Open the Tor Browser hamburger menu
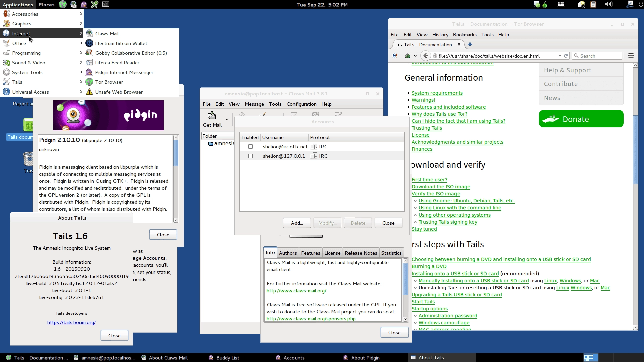 click(631, 56)
